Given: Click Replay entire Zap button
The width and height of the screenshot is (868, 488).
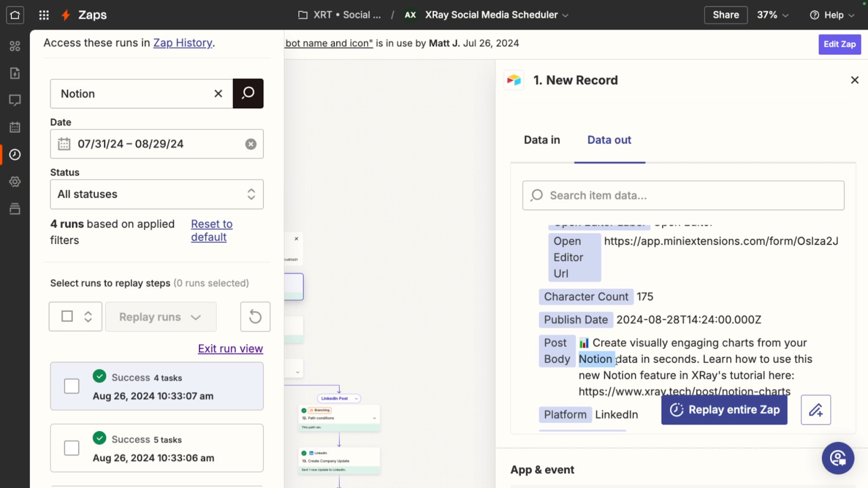Looking at the screenshot, I should coord(724,410).
